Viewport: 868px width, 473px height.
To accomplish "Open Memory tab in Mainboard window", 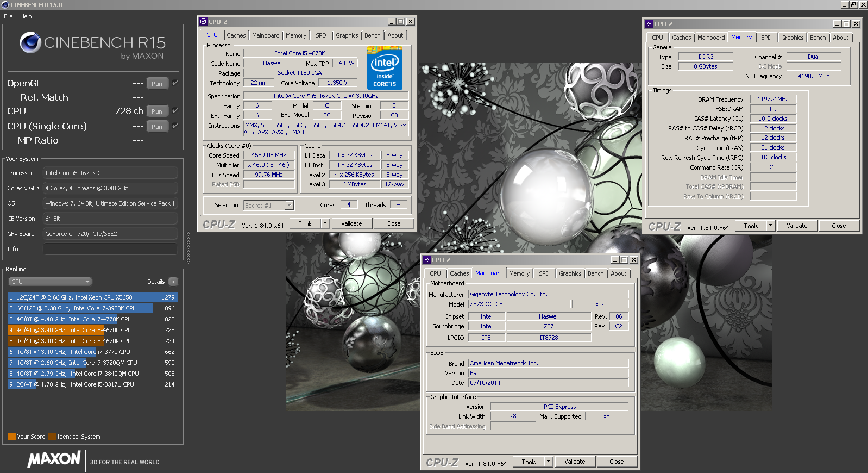I will click(x=519, y=273).
